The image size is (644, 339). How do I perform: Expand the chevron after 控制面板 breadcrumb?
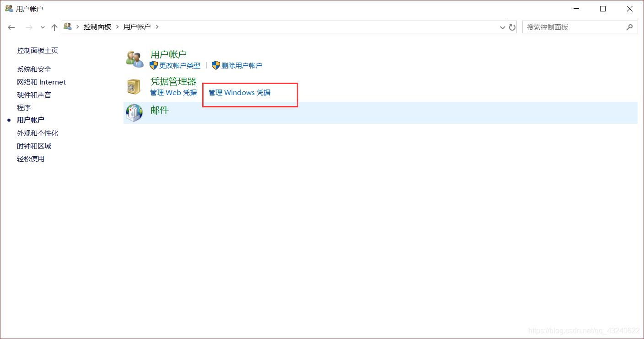click(x=118, y=27)
